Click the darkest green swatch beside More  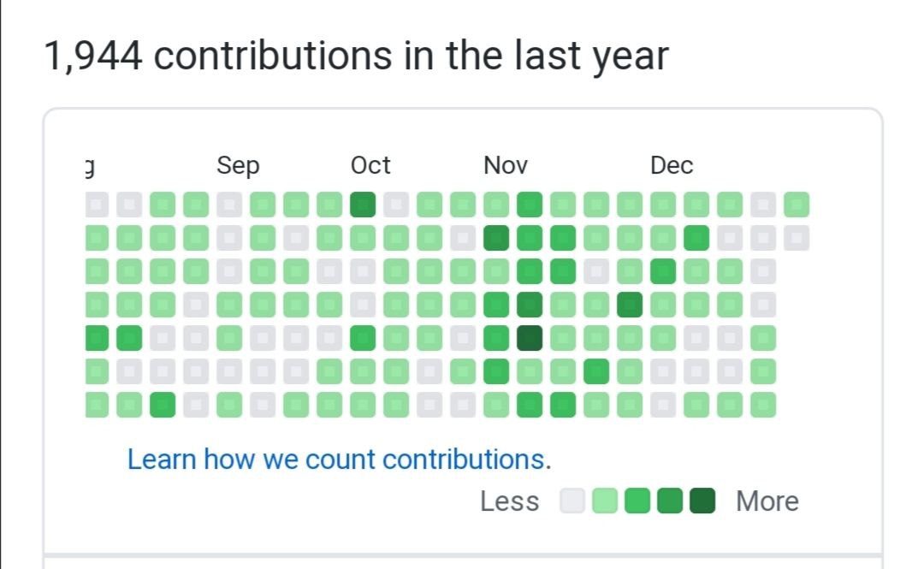click(702, 501)
